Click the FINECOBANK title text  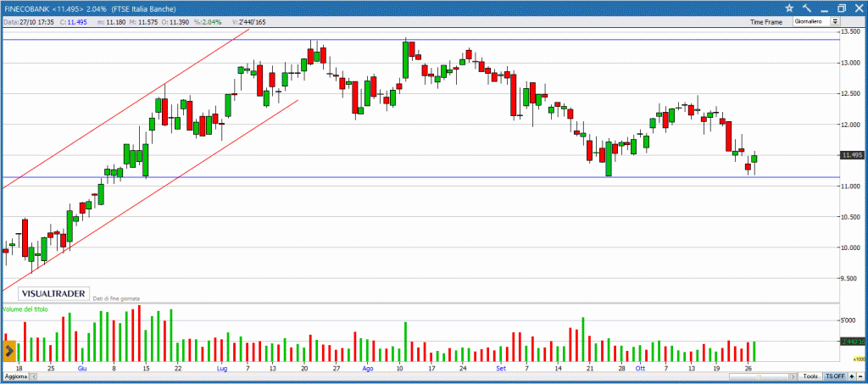point(25,8)
